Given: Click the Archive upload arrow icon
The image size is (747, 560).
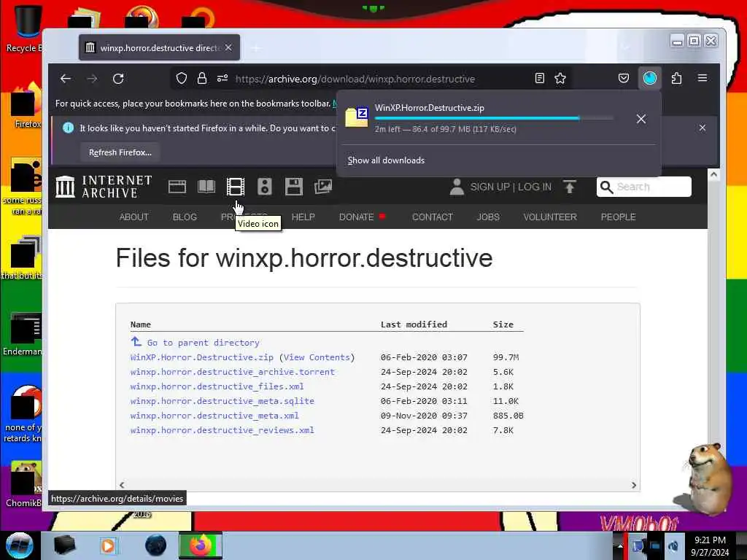Looking at the screenshot, I should [x=569, y=187].
